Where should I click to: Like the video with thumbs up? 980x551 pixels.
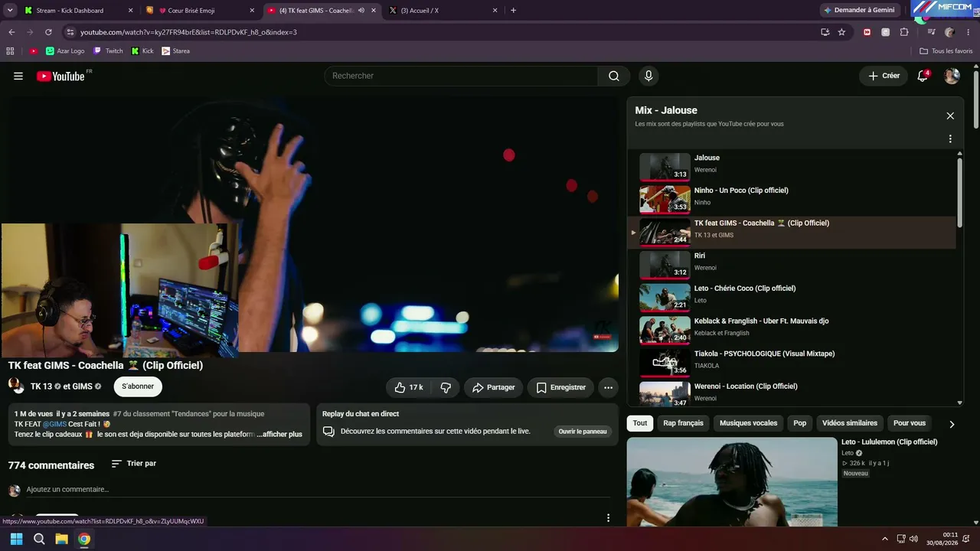[x=409, y=387]
